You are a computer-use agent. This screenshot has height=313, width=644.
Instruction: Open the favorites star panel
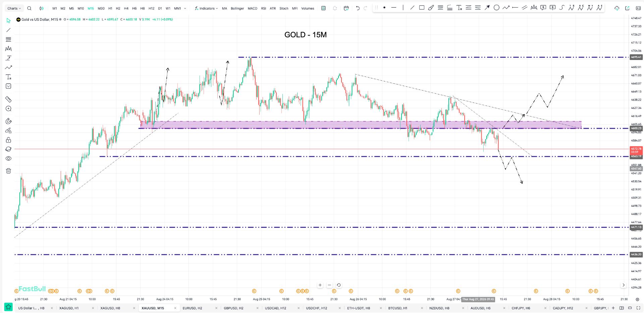pos(8,307)
